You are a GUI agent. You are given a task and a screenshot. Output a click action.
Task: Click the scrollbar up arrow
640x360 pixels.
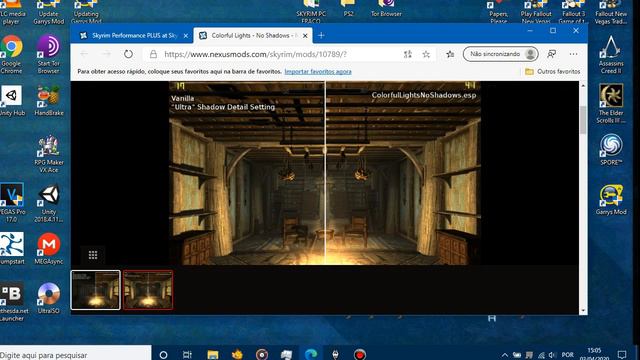583,85
